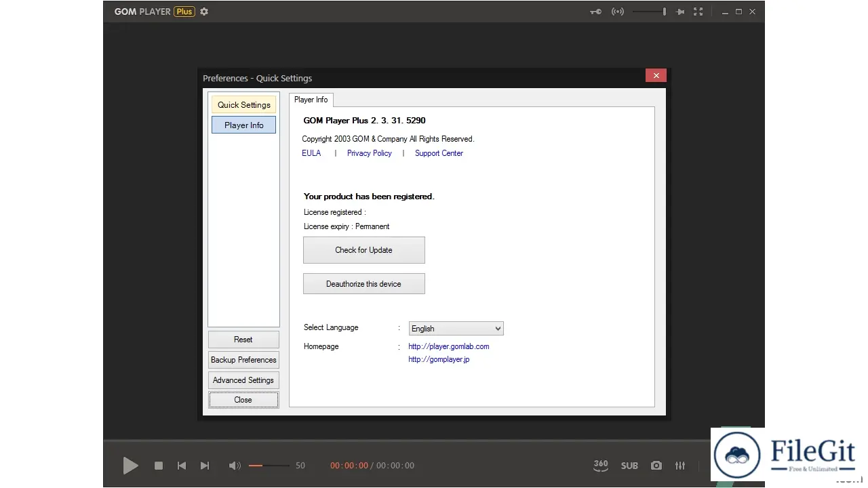Click the Stop playback button
Viewport: 868px width, 488px height.
point(159,466)
